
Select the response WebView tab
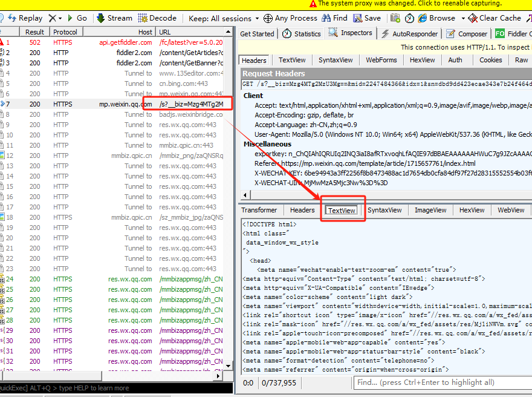pyautogui.click(x=511, y=210)
